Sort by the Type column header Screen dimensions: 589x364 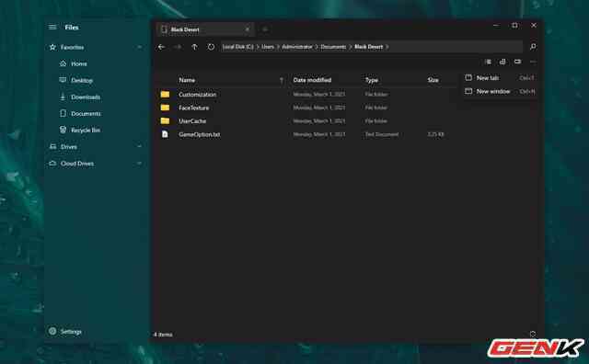tap(372, 80)
